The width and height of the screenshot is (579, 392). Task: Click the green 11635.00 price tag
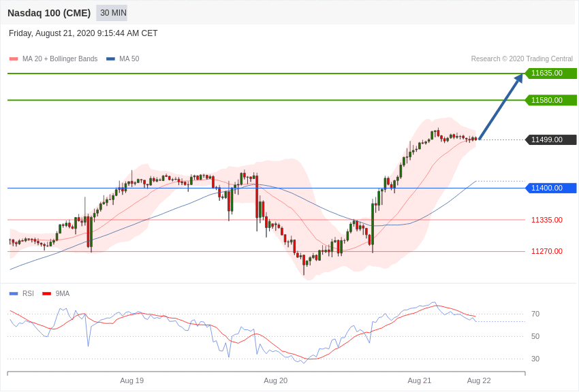coord(550,73)
